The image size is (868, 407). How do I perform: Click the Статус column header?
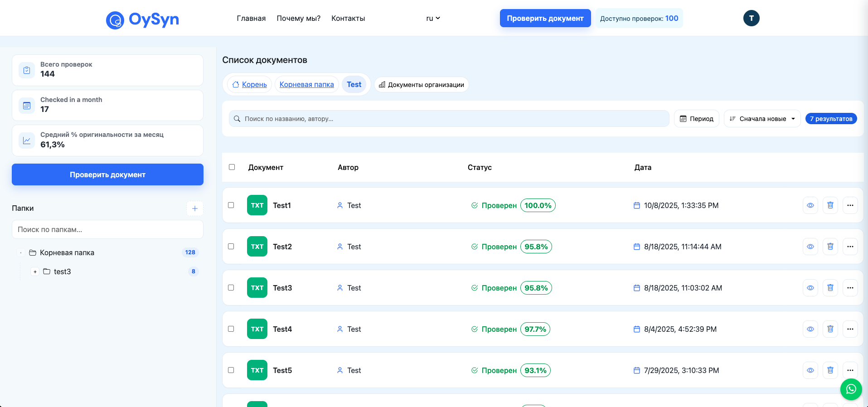[480, 167]
